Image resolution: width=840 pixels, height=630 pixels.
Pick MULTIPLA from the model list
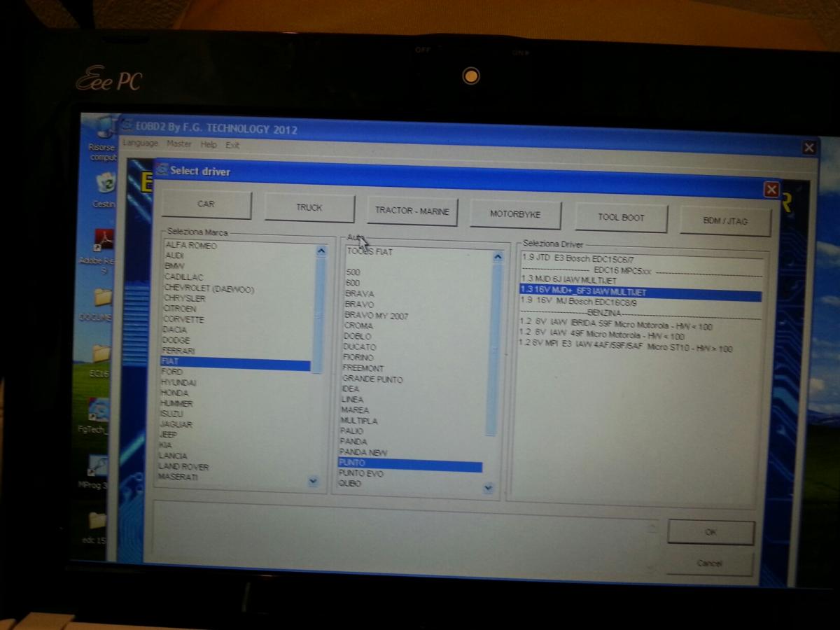[358, 421]
